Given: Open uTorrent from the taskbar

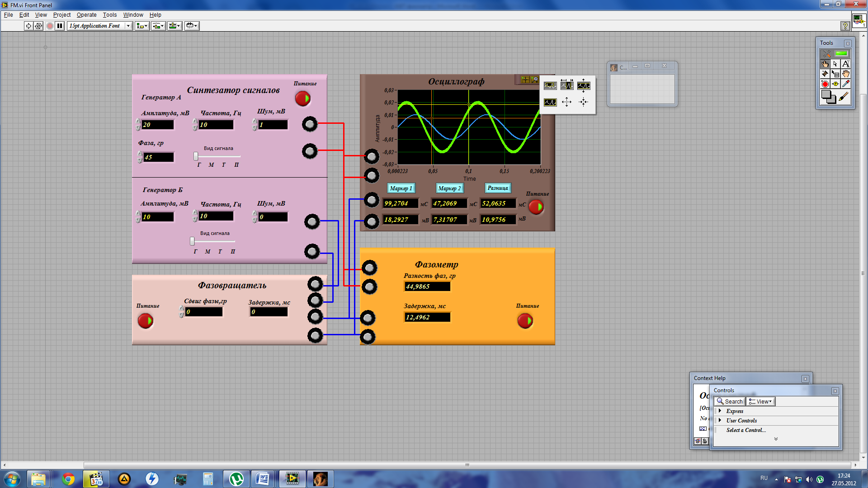Looking at the screenshot, I should [236, 479].
